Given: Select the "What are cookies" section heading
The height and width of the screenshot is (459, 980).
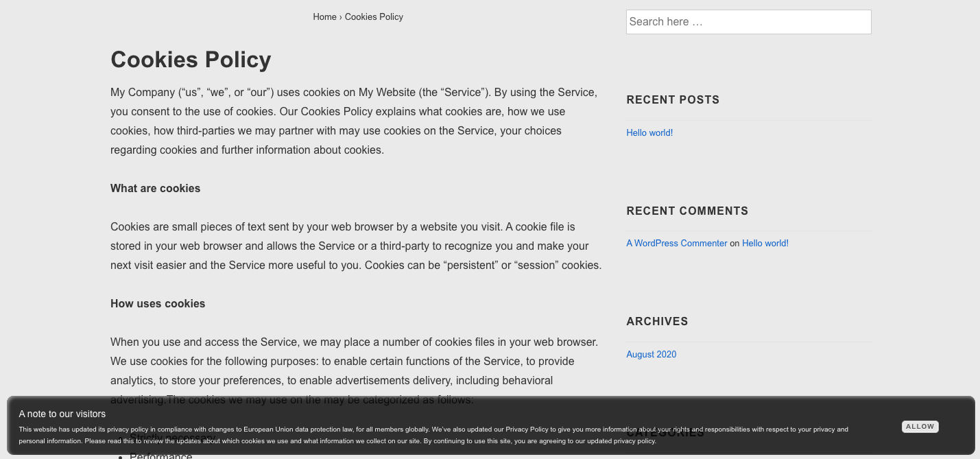Looking at the screenshot, I should [x=155, y=188].
